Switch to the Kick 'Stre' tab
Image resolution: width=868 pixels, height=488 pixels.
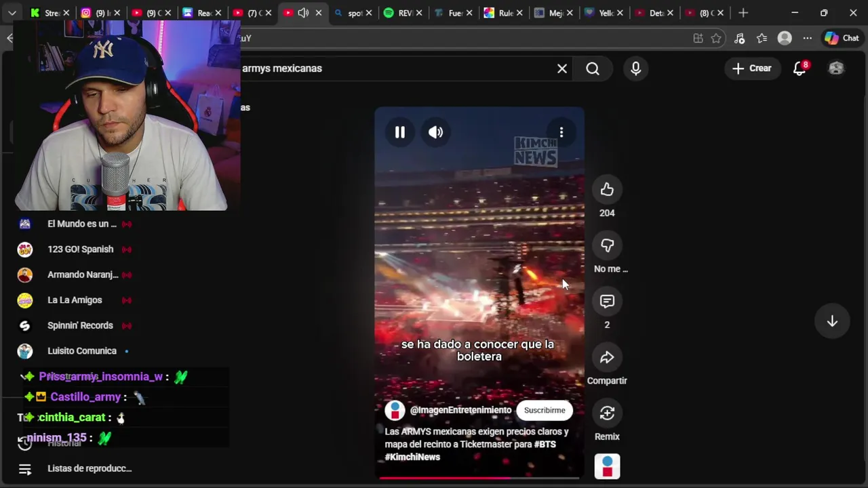(49, 13)
